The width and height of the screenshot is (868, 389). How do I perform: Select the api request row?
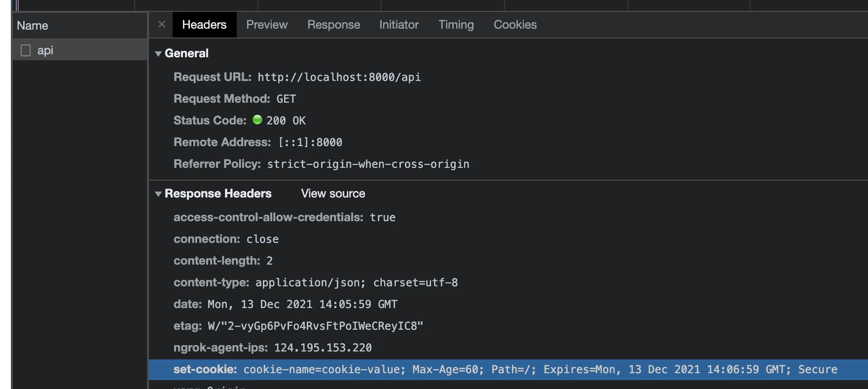80,50
